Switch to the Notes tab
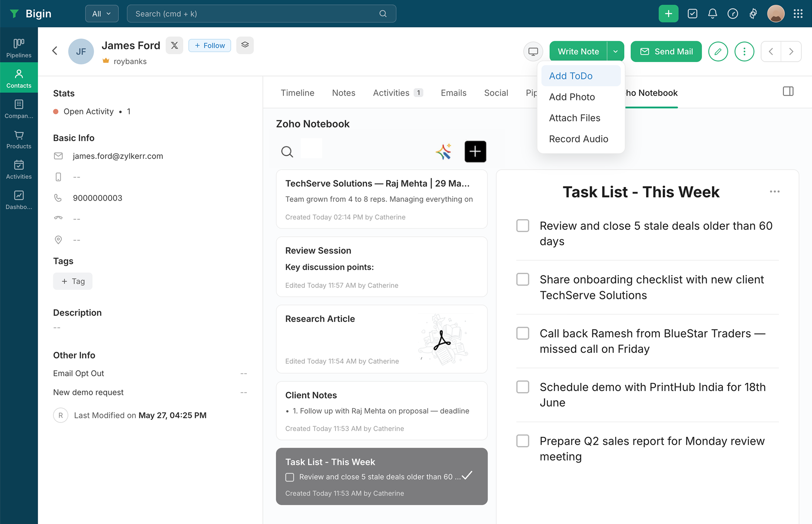The width and height of the screenshot is (812, 524). coord(344,93)
